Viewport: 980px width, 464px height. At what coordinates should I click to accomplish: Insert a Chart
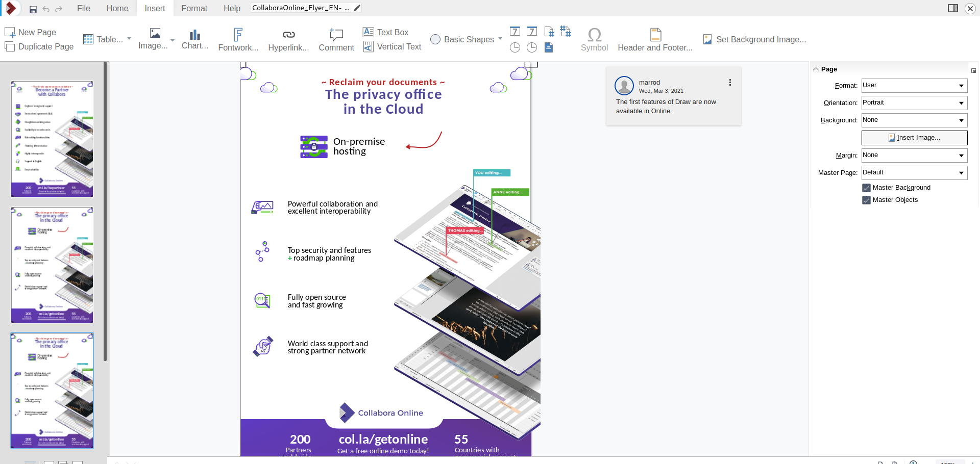pos(195,39)
